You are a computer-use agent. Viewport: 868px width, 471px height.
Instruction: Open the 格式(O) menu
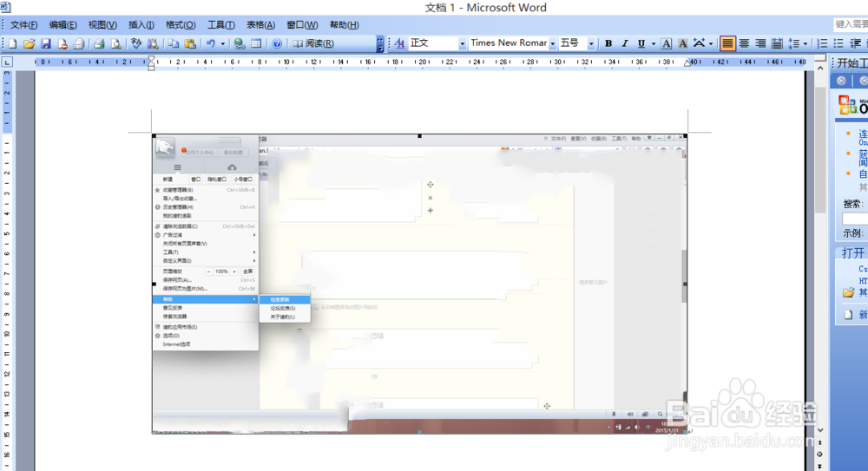[x=181, y=25]
